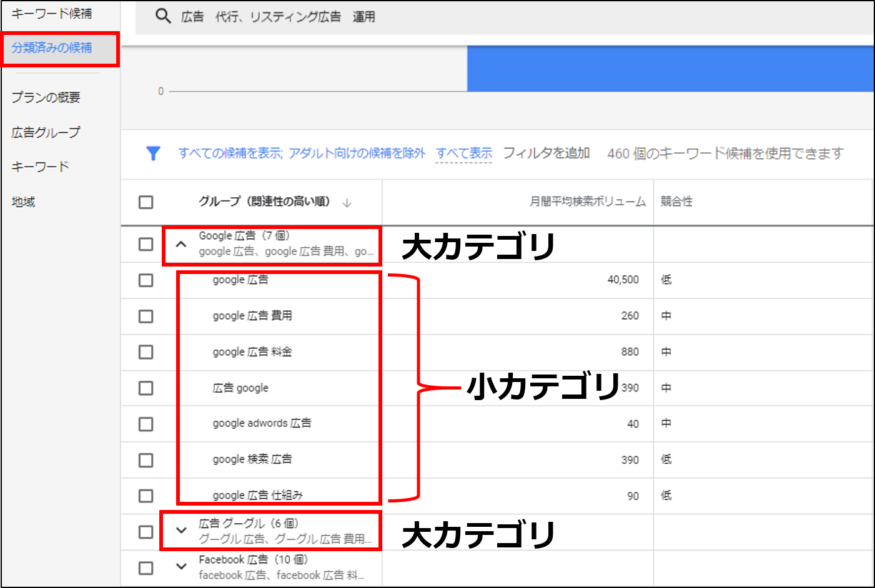Toggle the select-all header checkbox
The width and height of the screenshot is (875, 588).
(x=146, y=202)
